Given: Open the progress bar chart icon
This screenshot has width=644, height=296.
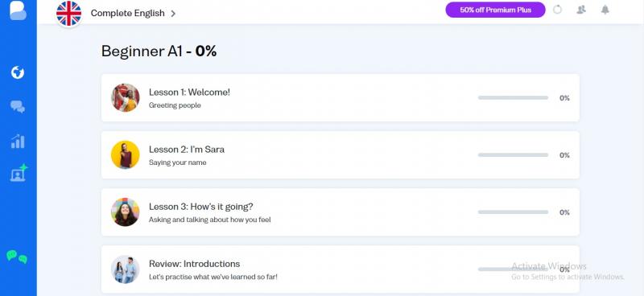Looking at the screenshot, I should click(x=18, y=142).
